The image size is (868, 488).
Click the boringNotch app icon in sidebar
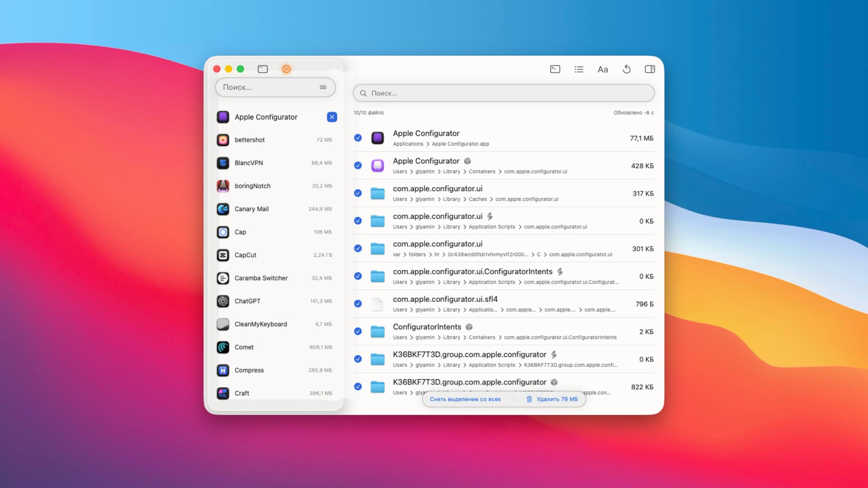223,186
